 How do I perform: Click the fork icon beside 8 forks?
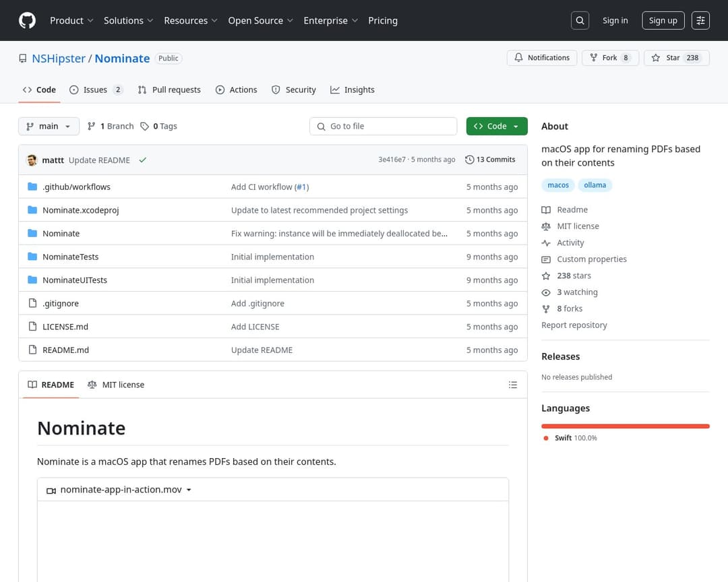(546, 309)
